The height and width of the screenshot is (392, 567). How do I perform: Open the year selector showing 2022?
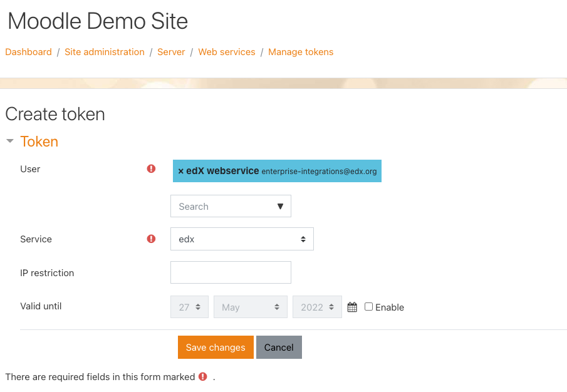[x=317, y=306]
